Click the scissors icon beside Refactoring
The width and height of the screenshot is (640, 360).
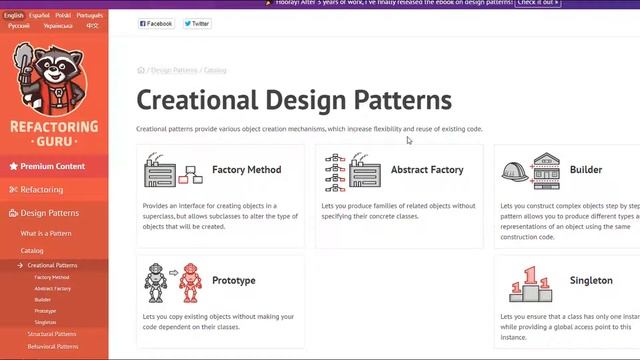13,189
